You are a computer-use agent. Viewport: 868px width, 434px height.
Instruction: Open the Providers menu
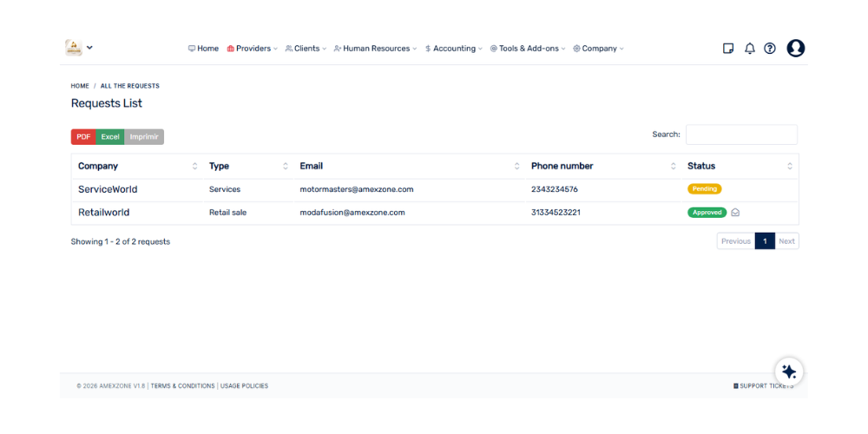click(x=253, y=49)
